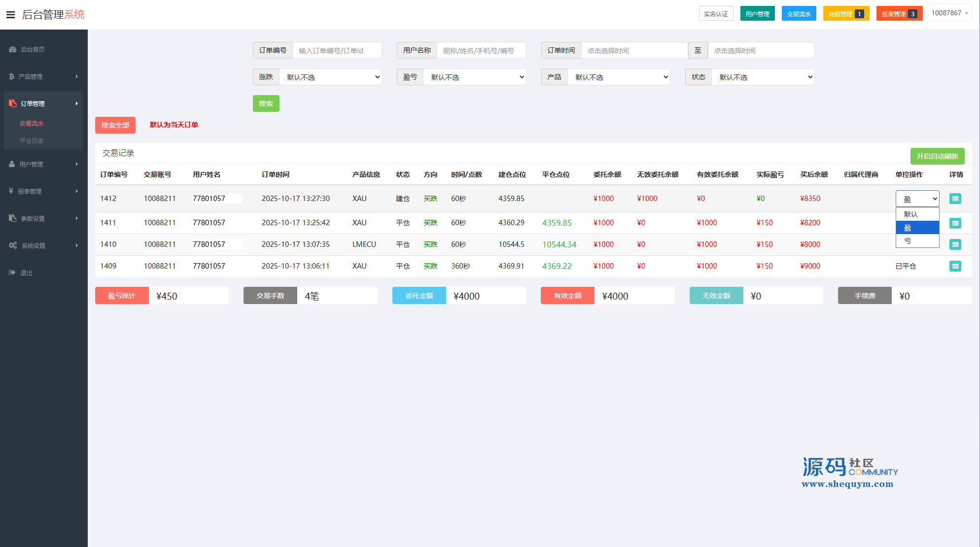Open details icon for order 1410
Viewport: 980px width, 547px height.
955,244
